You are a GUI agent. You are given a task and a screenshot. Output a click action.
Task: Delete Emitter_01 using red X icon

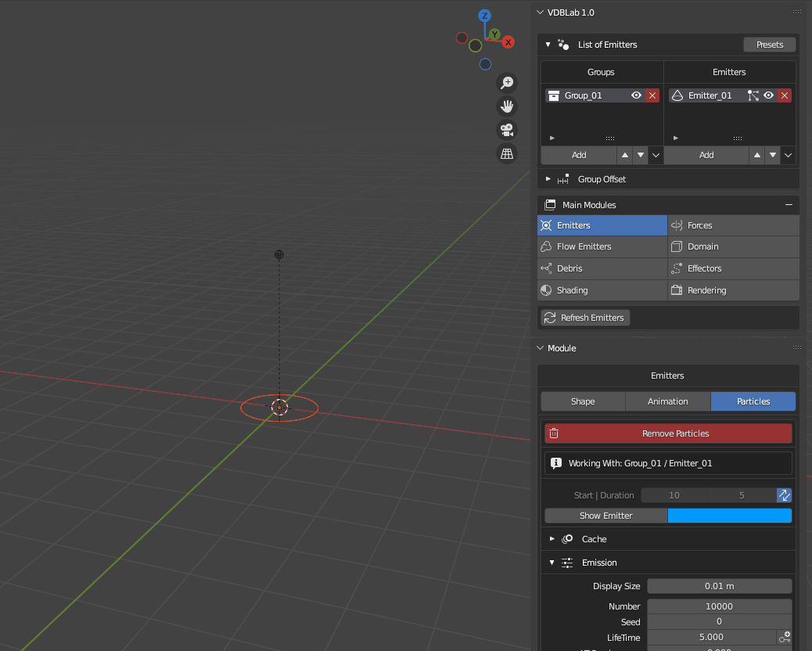(x=785, y=95)
